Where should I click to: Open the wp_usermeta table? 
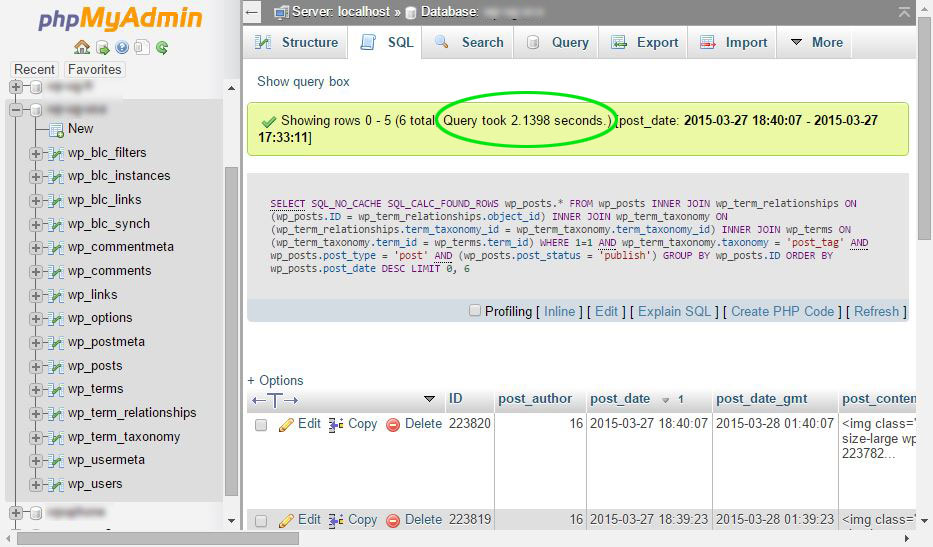107,460
